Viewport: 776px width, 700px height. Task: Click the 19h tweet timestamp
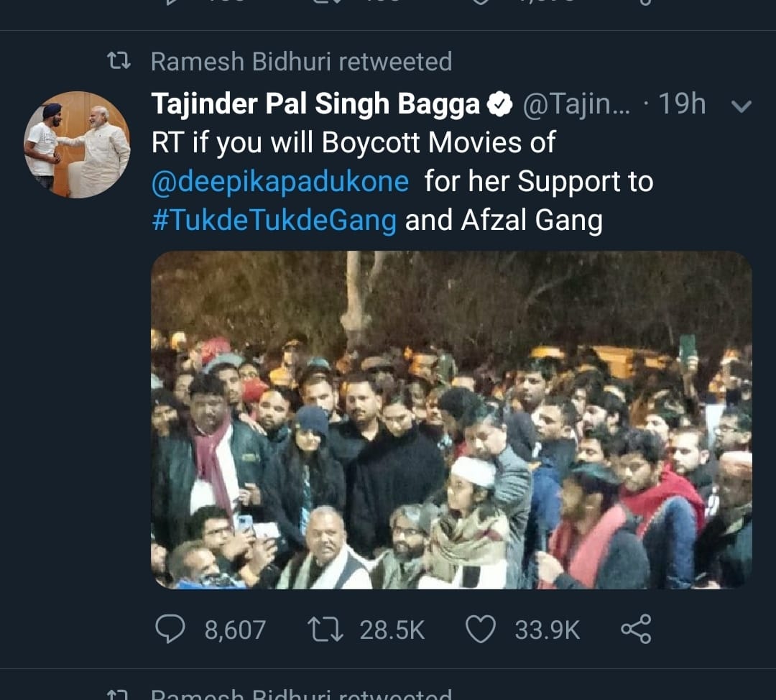tap(682, 106)
